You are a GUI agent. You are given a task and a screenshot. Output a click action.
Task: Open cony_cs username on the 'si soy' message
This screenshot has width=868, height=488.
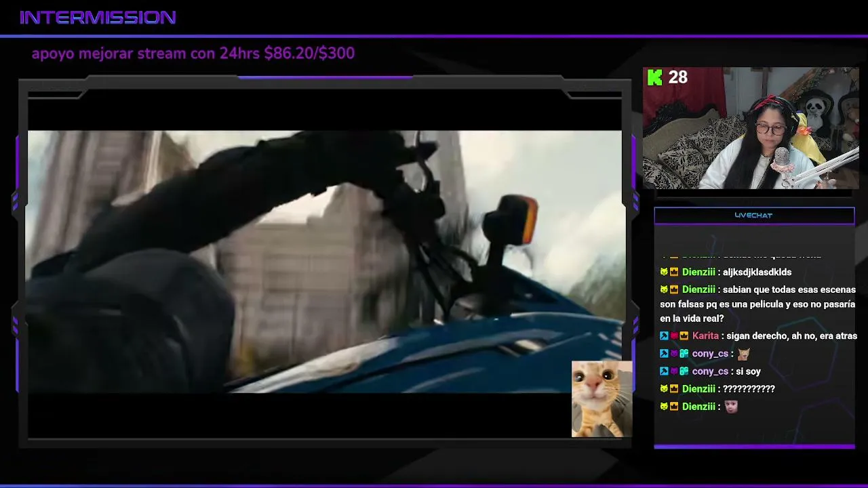pos(710,371)
